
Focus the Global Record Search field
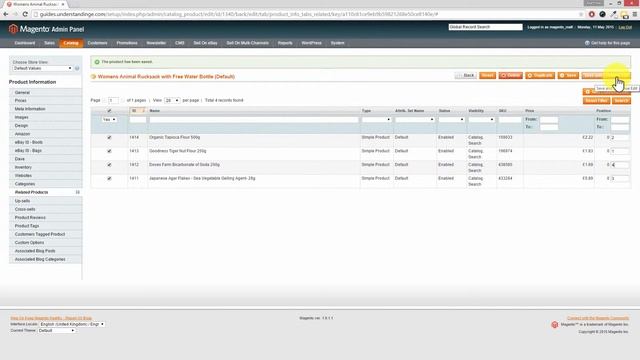pyautogui.click(x=485, y=27)
